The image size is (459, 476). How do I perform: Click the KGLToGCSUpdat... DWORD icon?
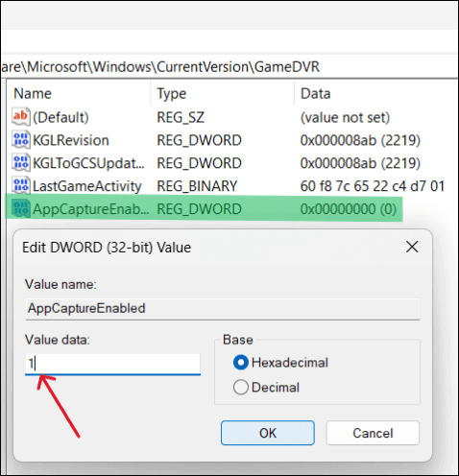click(x=21, y=163)
